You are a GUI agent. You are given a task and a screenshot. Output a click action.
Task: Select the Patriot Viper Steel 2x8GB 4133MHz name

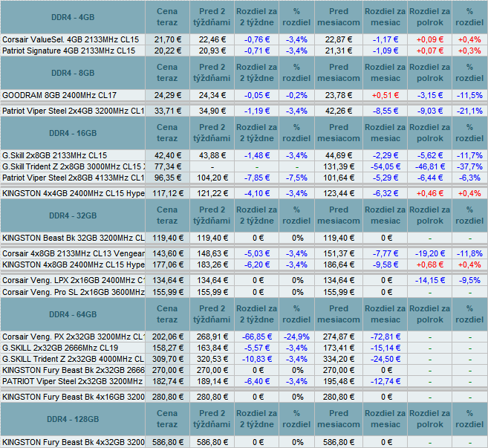click(73, 178)
